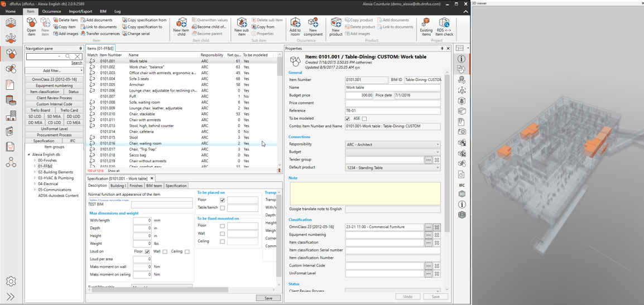Switch to the Occurrence ribbon tab
Image resolution: width=644 pixels, height=305 pixels.
point(51,11)
